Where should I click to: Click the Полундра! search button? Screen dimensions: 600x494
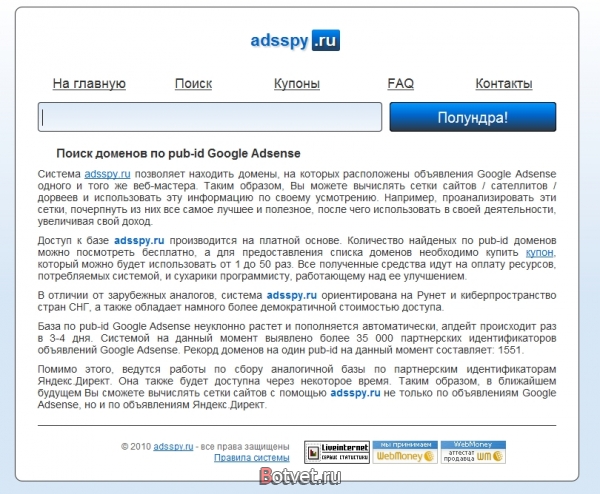[x=473, y=117]
